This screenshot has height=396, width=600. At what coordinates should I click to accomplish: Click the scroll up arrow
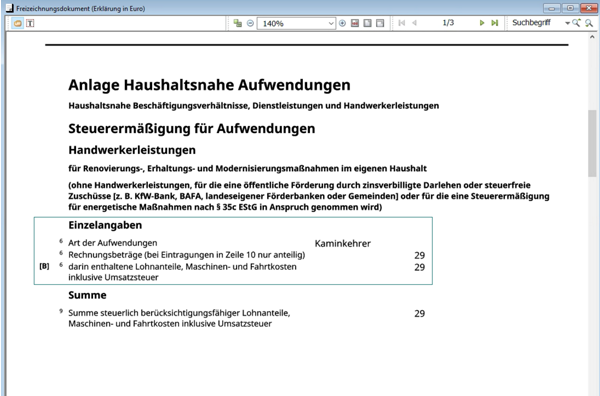pos(592,37)
